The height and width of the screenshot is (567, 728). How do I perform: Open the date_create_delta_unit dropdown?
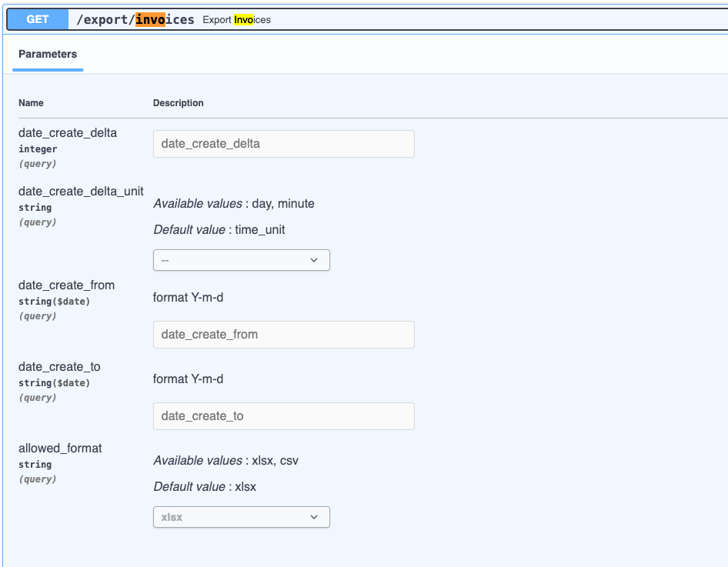tap(241, 260)
